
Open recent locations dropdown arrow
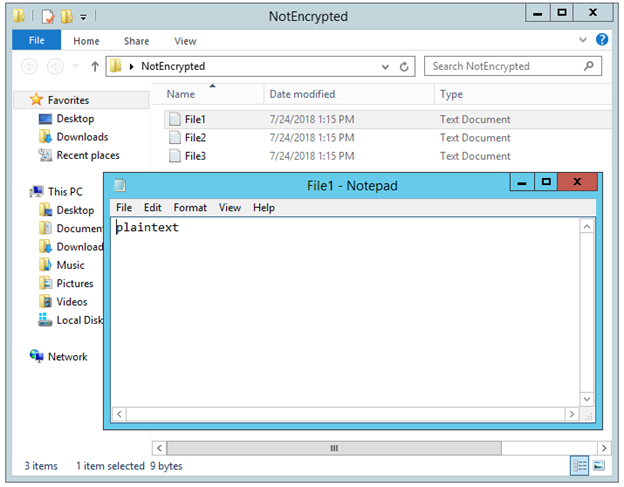(x=76, y=66)
